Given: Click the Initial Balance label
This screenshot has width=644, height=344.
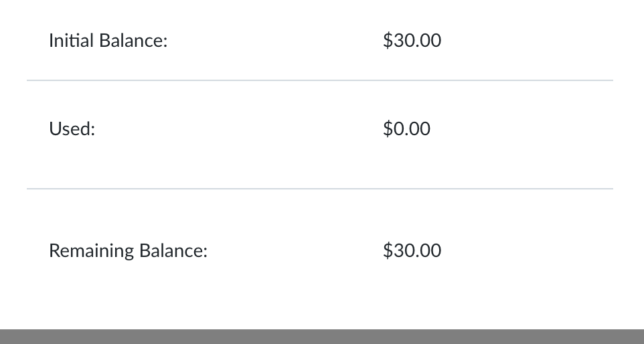Looking at the screenshot, I should (x=108, y=41).
